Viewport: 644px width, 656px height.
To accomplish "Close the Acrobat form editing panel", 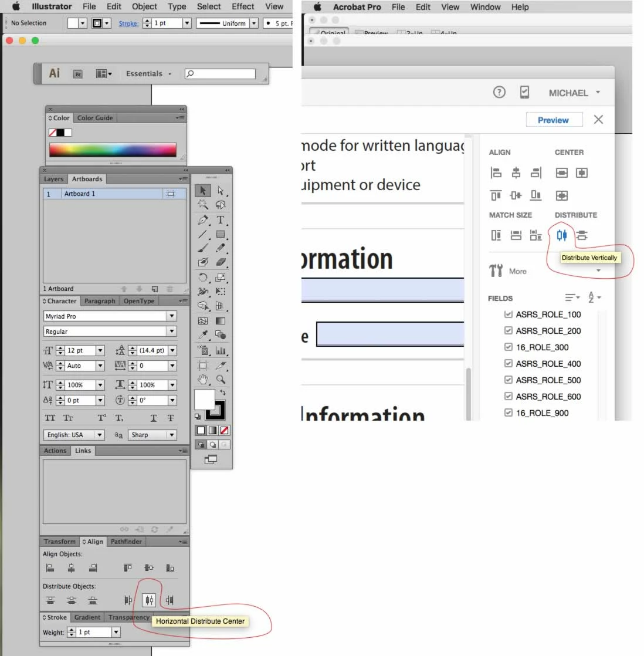I will point(598,120).
